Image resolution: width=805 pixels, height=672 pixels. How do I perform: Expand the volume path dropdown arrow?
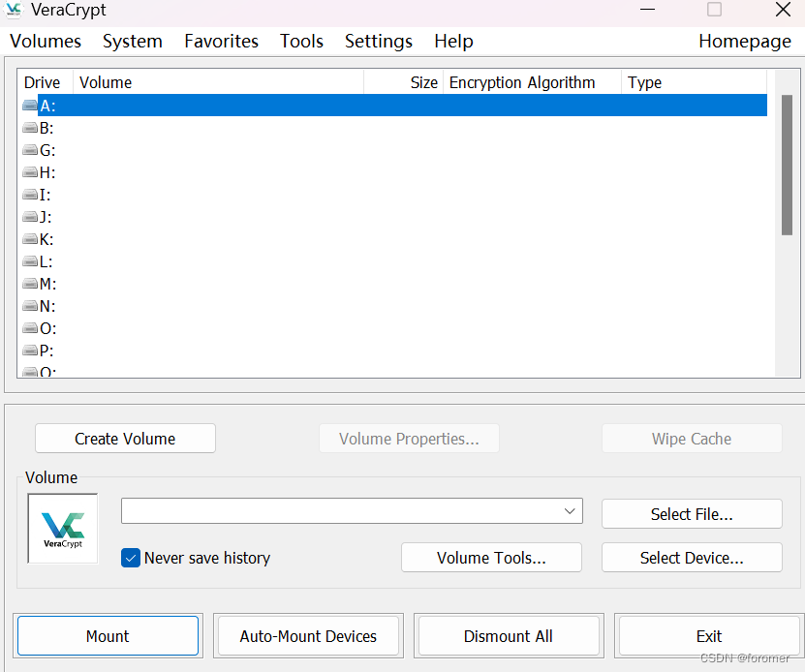point(570,511)
